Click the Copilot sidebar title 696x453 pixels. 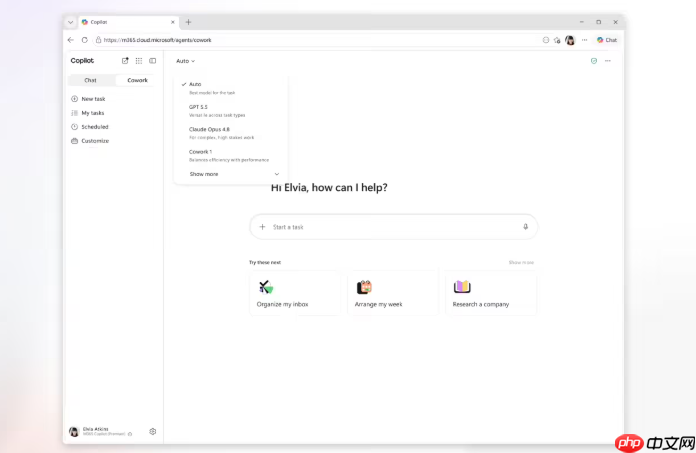[x=82, y=60]
